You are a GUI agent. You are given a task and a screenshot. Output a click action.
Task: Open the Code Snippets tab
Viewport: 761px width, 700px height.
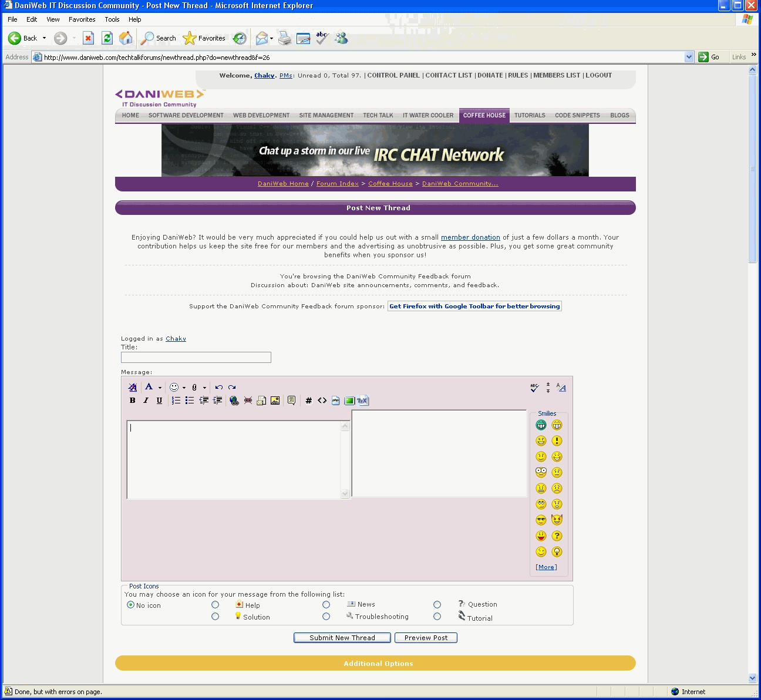[578, 116]
